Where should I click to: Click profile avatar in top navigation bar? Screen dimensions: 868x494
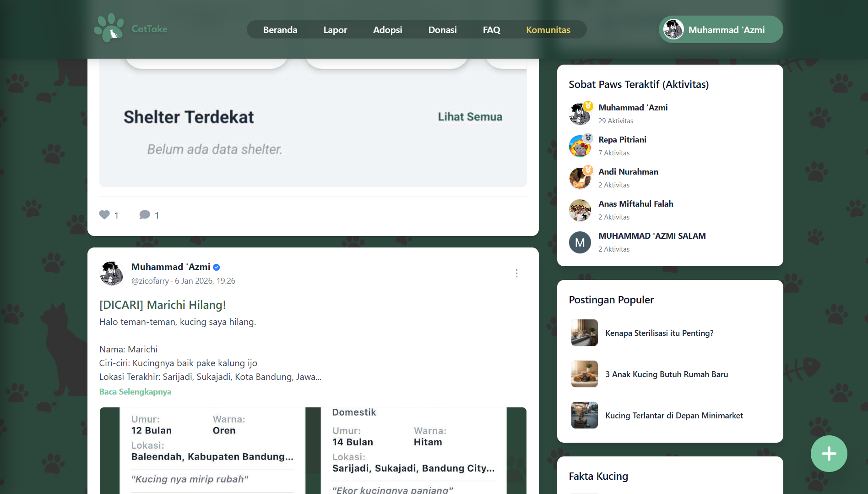coord(673,29)
